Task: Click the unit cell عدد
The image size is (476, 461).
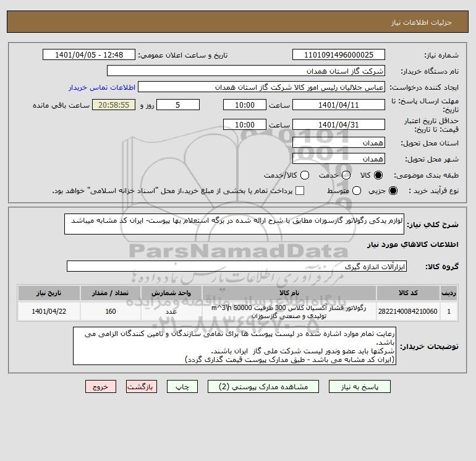Action: point(171,311)
